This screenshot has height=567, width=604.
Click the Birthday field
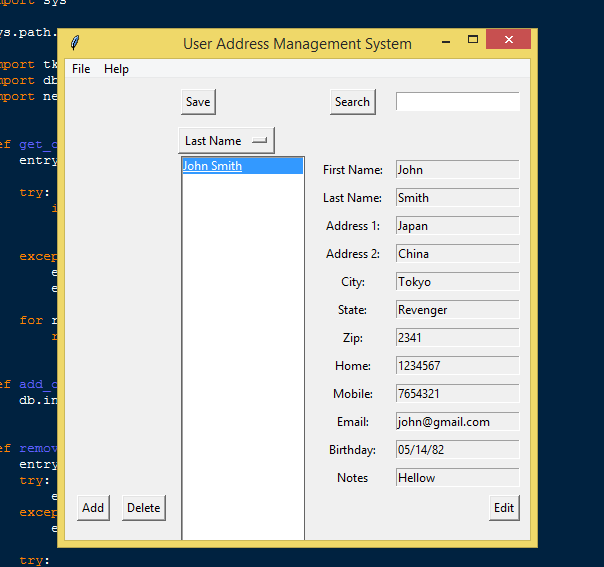(x=457, y=450)
